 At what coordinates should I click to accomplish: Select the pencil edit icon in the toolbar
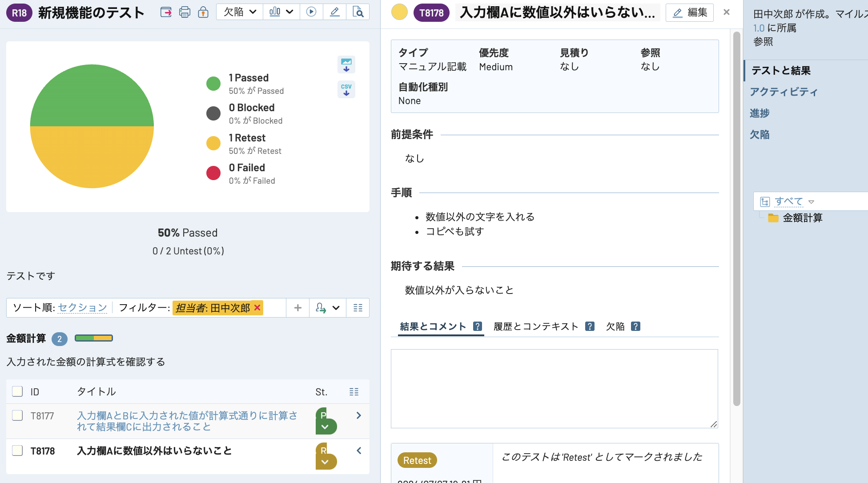coord(335,12)
